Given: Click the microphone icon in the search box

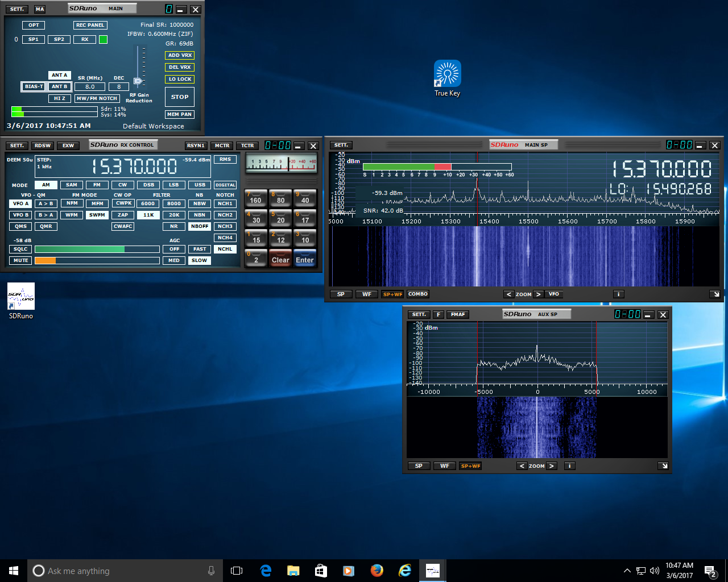Looking at the screenshot, I should tap(211, 571).
